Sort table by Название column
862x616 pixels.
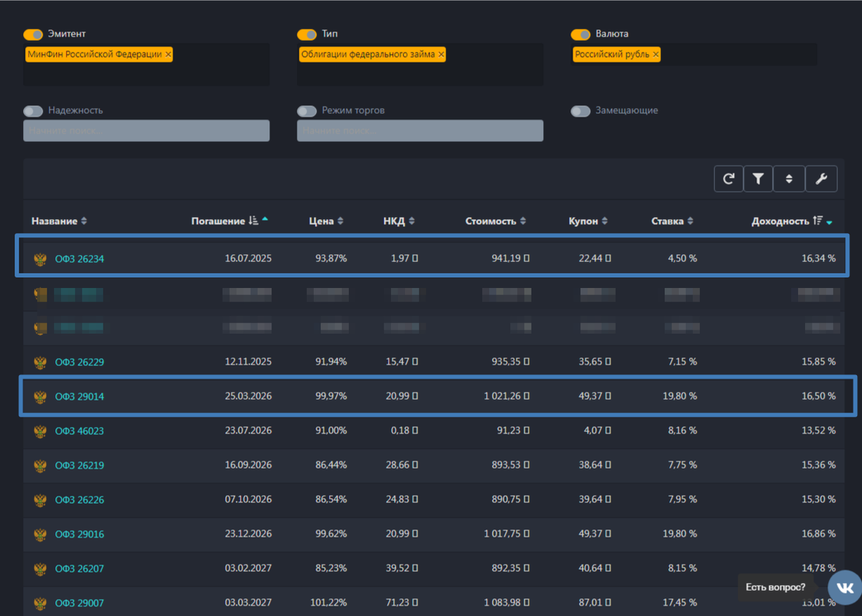pyautogui.click(x=59, y=221)
